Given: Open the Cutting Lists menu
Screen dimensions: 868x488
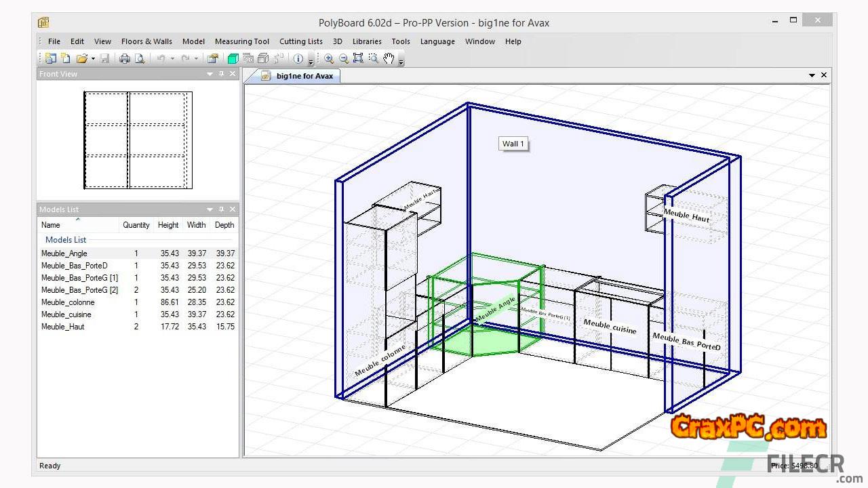Looking at the screenshot, I should 301,41.
